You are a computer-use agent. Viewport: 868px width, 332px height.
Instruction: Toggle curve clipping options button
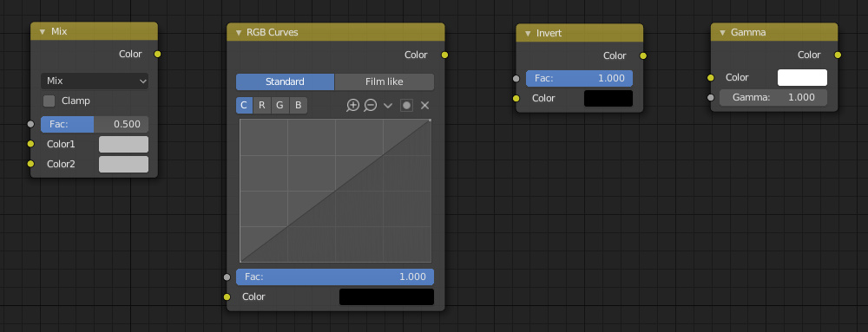[x=407, y=106]
